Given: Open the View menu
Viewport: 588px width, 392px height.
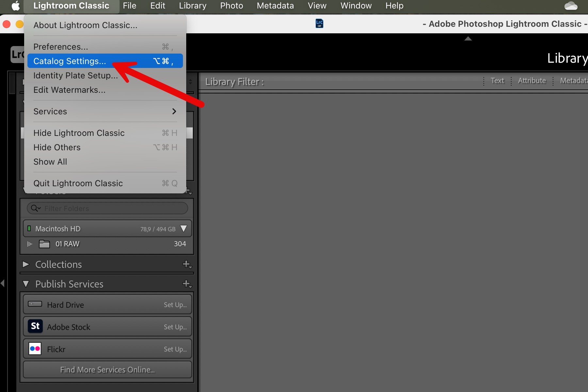Looking at the screenshot, I should click(317, 6).
